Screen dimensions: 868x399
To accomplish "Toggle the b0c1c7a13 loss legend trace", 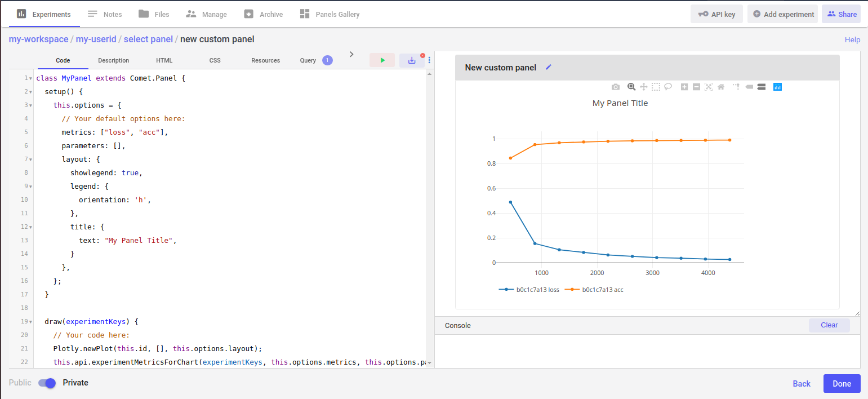I will tap(529, 290).
